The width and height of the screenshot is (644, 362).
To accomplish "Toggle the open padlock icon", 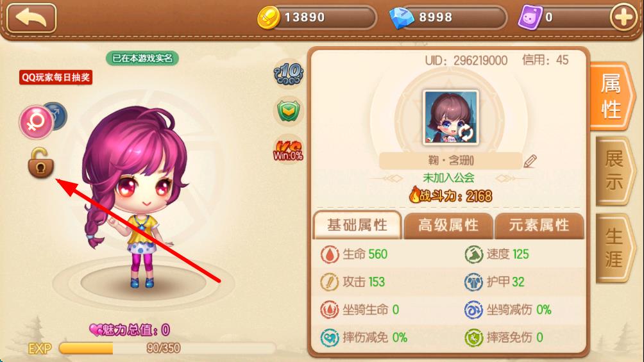I will tap(40, 163).
